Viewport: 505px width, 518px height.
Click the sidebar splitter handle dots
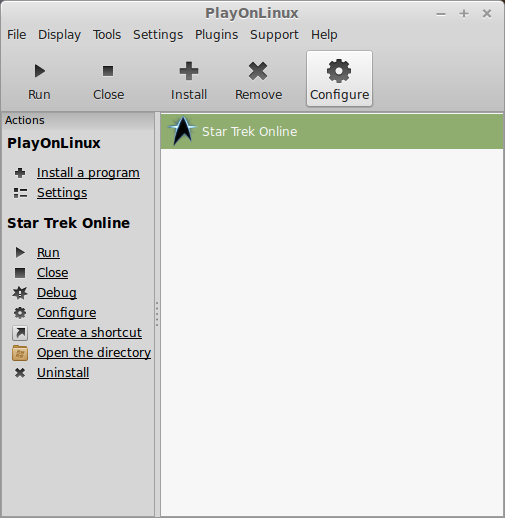[157, 314]
